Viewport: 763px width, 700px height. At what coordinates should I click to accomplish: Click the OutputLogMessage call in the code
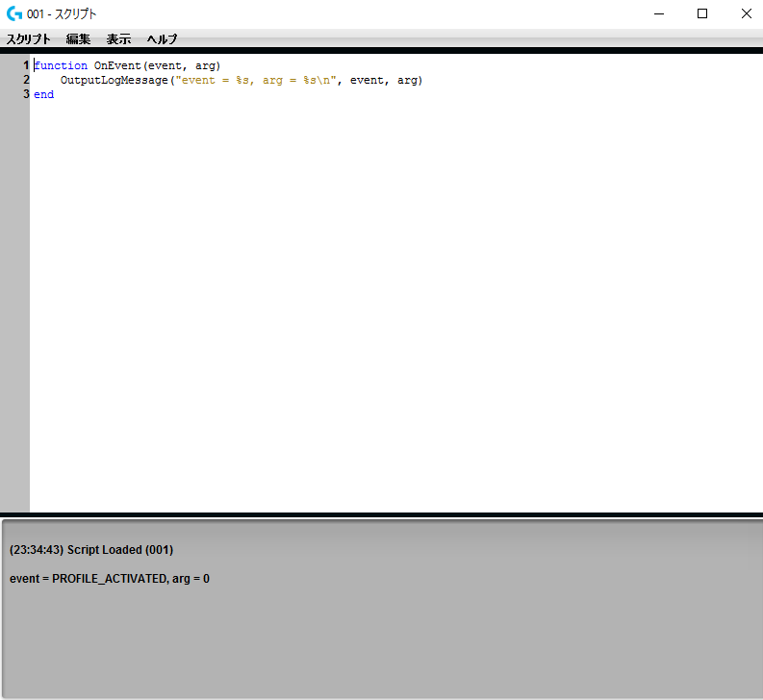click(114, 80)
